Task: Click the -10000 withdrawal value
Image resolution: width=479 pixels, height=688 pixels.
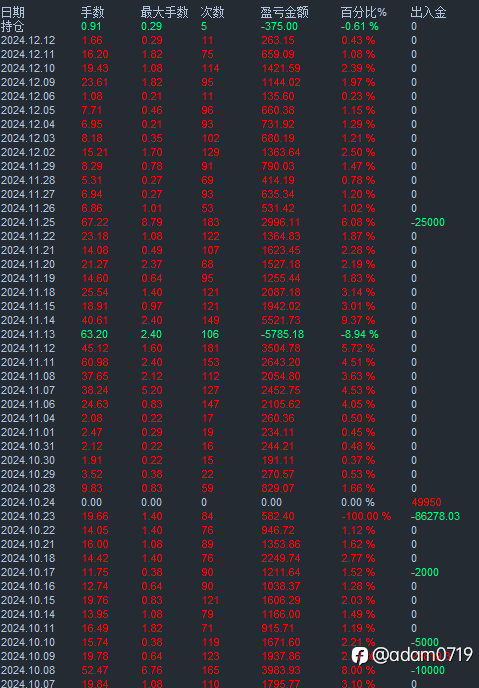Action: [x=428, y=671]
